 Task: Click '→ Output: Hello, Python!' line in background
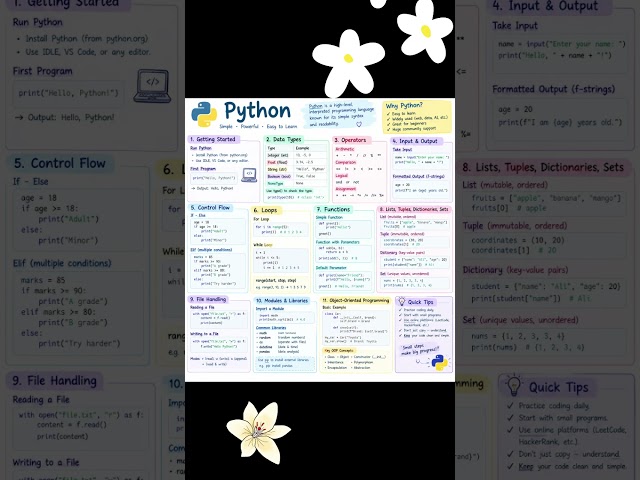coord(64,118)
